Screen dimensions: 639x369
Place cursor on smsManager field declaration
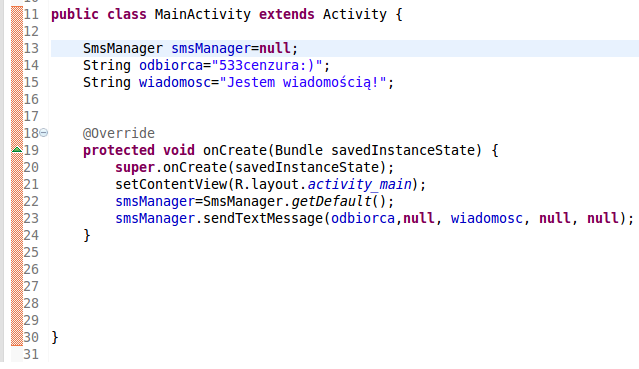211,48
